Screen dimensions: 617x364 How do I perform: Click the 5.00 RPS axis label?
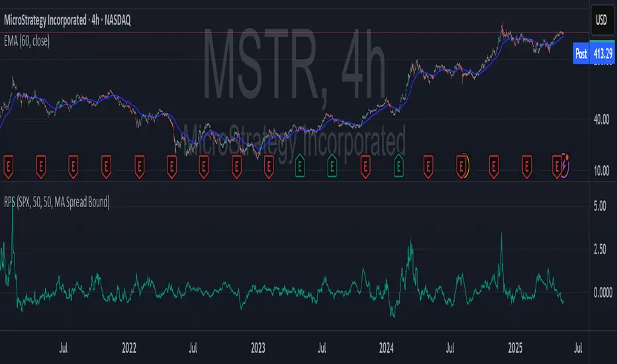[x=600, y=206]
